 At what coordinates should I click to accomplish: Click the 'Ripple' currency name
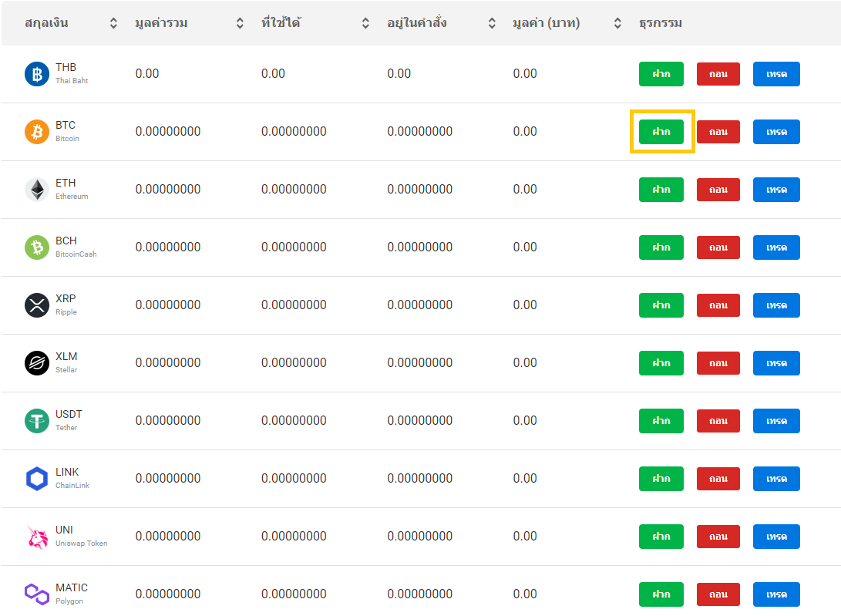(x=66, y=311)
